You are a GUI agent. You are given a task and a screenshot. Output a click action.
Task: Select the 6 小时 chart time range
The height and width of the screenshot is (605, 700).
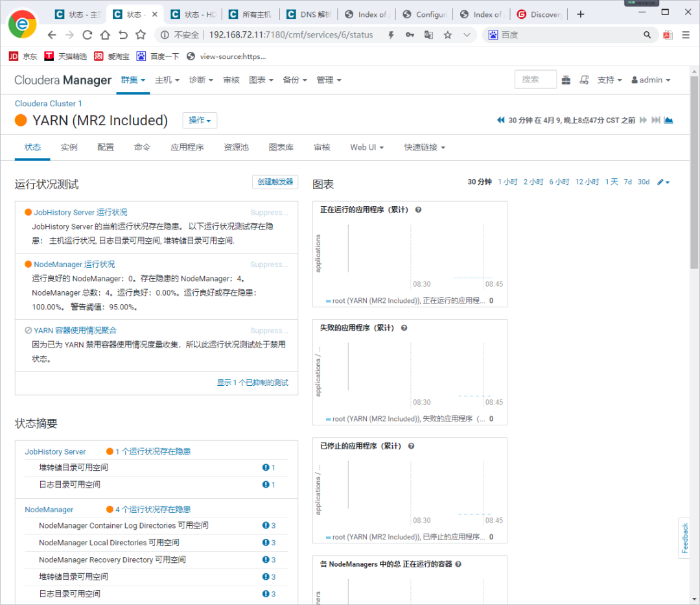[559, 182]
